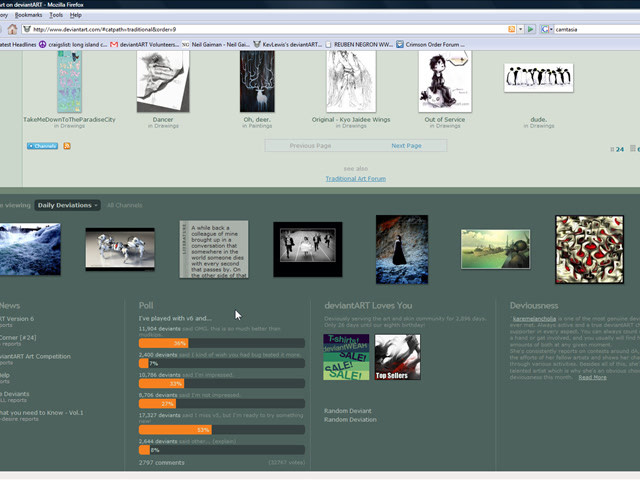Click the 53% poll result bar

[x=222, y=430]
